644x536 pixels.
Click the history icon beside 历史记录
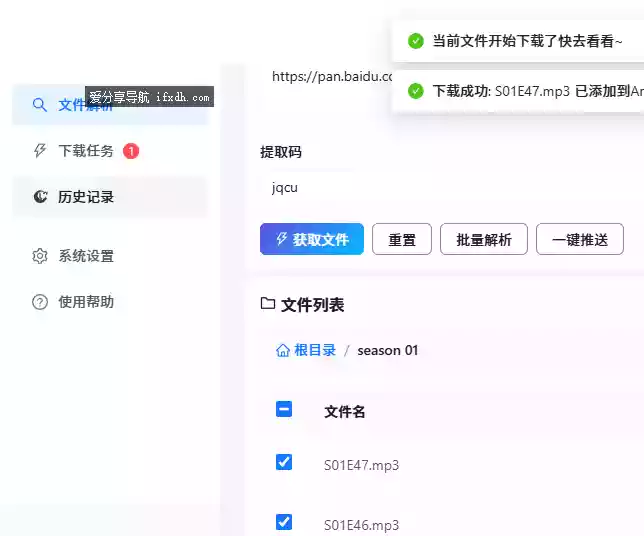(x=40, y=197)
